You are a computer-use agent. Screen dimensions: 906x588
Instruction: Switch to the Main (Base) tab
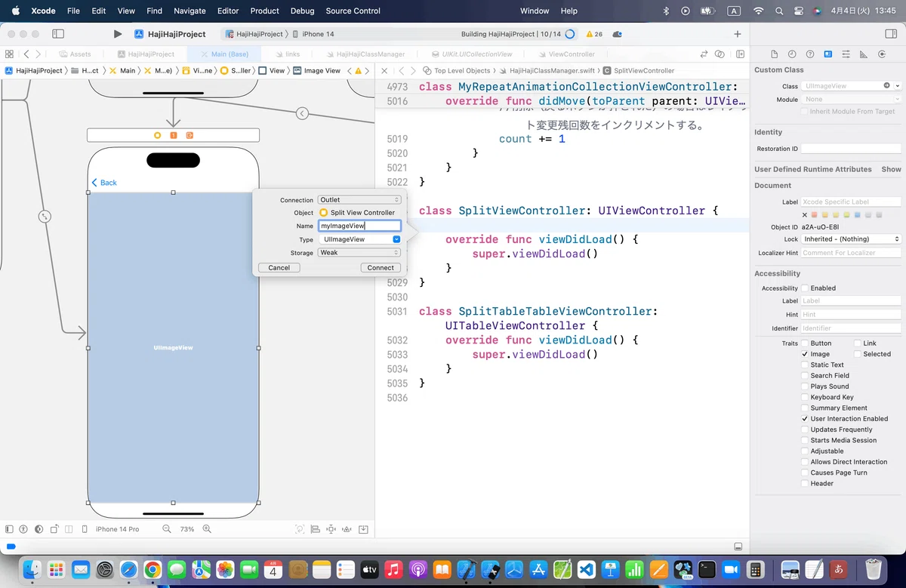(x=223, y=54)
